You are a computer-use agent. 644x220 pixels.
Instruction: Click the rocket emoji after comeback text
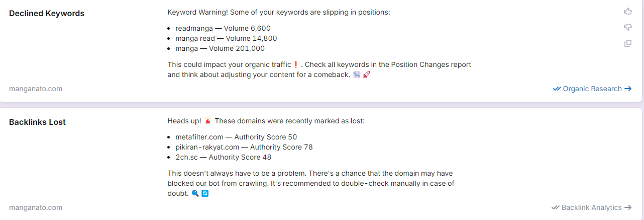(366, 75)
